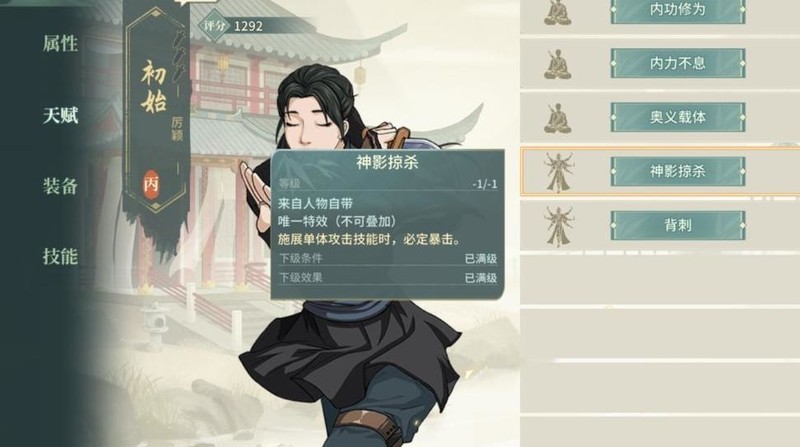The height and width of the screenshot is (447, 800).
Task: Click multi-armed figure icon beside 背刺
Action: pyautogui.click(x=558, y=227)
